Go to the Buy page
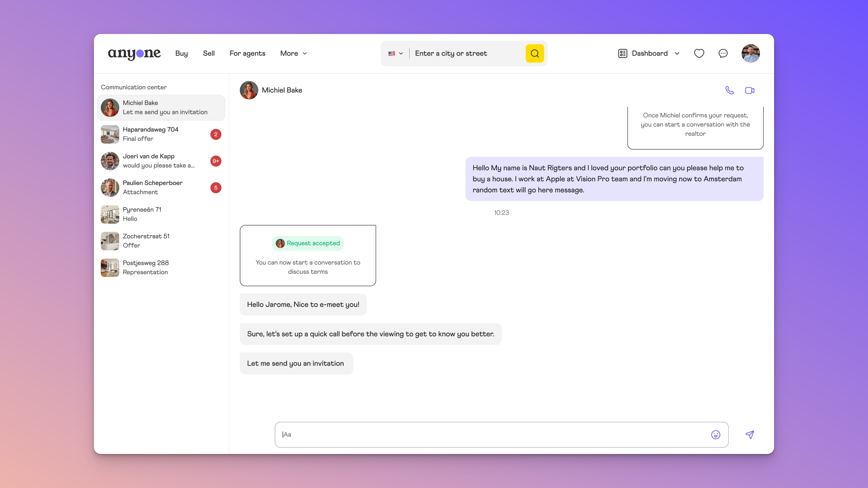This screenshot has height=488, width=868. [x=181, y=53]
